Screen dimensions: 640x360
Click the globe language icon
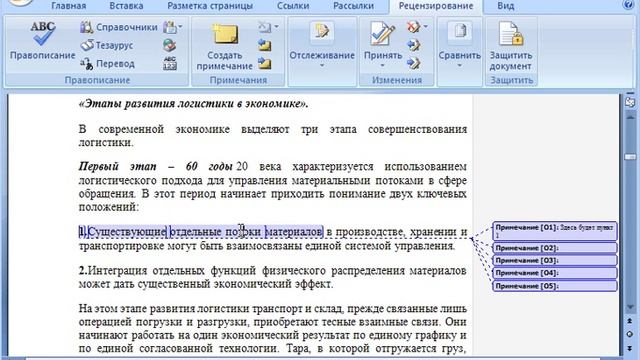(169, 45)
